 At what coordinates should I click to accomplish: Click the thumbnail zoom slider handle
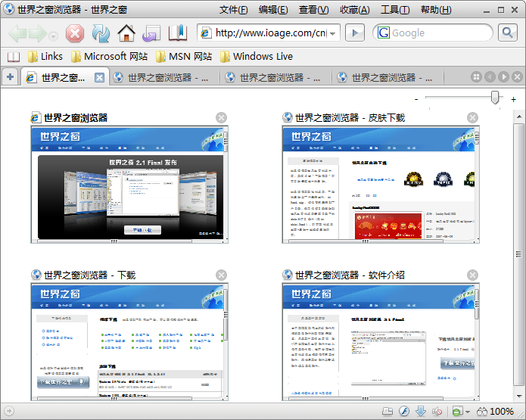pyautogui.click(x=495, y=98)
